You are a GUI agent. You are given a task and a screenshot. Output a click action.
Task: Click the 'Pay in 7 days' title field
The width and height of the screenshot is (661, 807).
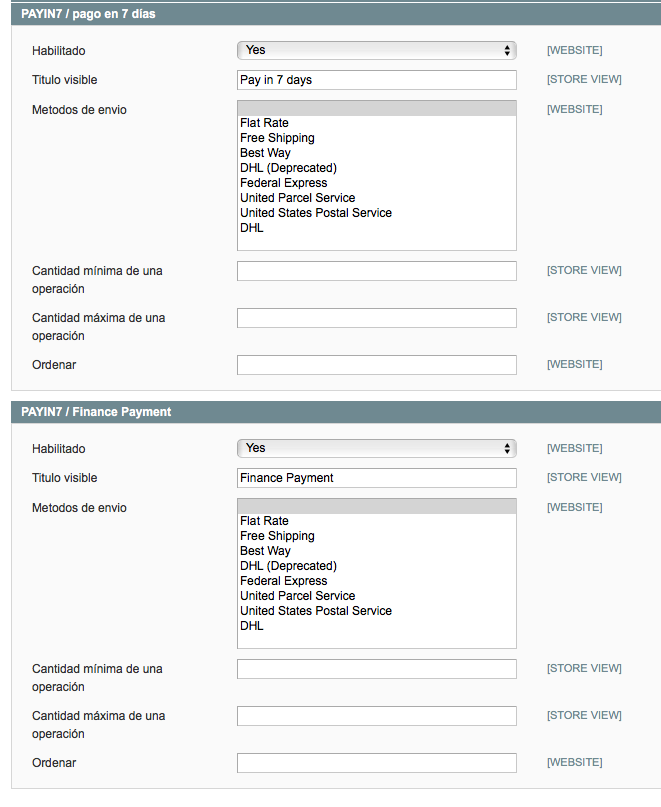point(376,80)
